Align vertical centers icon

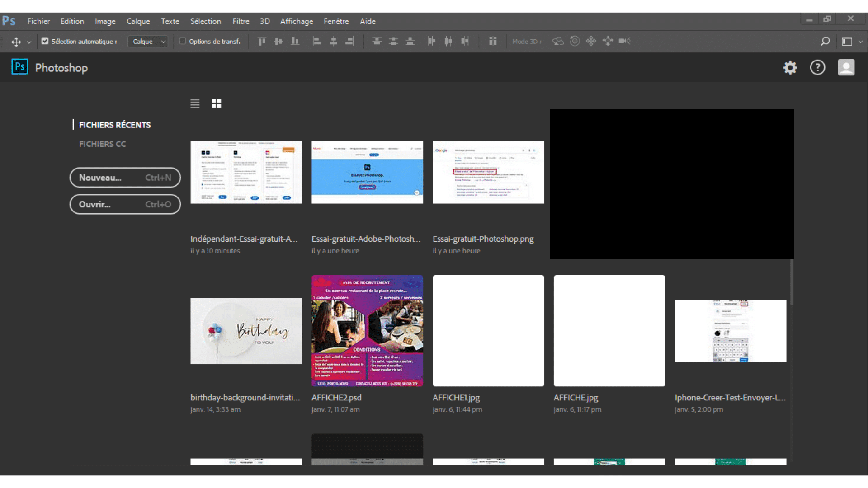coord(278,42)
